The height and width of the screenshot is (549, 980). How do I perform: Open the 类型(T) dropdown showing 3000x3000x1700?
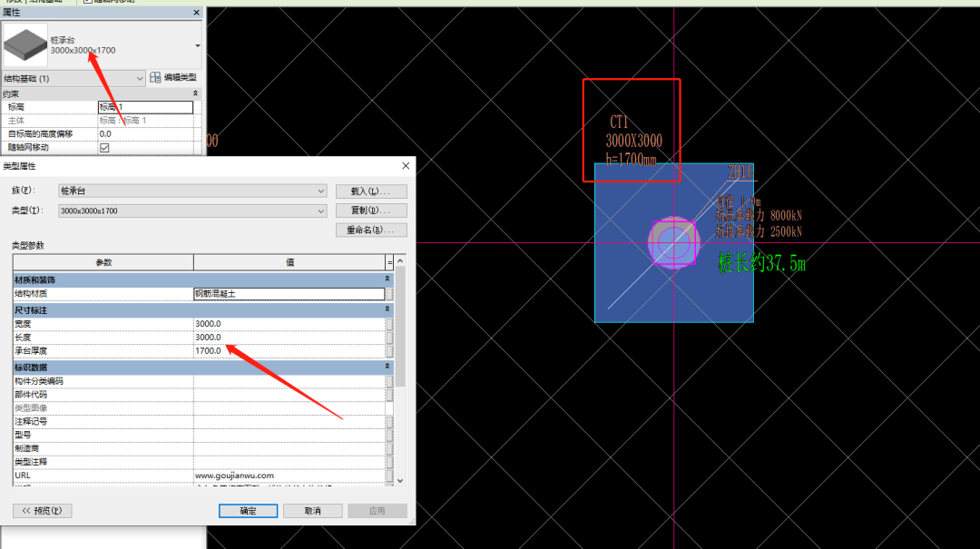point(192,211)
